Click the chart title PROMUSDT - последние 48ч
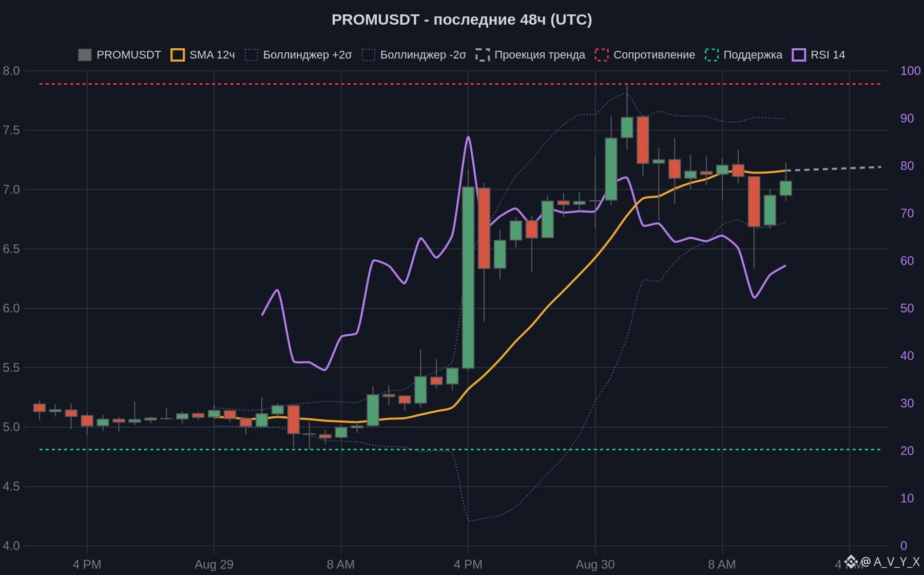This screenshot has height=575, width=924. coord(461,20)
